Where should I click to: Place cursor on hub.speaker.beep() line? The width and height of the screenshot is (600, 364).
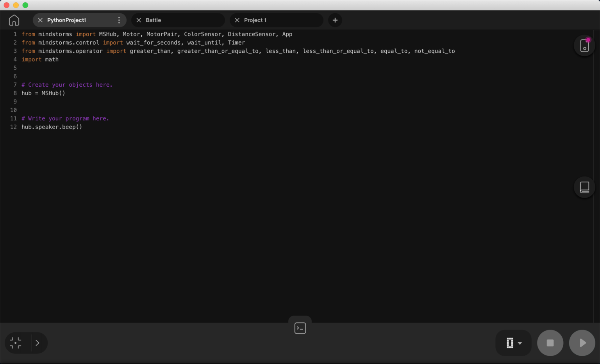52,127
